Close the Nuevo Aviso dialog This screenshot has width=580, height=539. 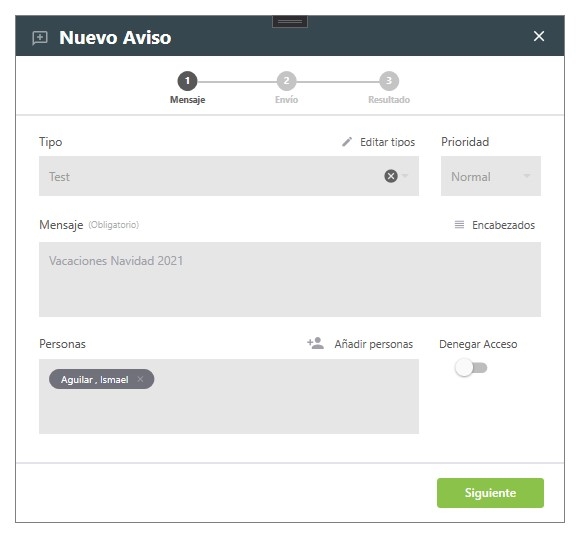pos(539,36)
